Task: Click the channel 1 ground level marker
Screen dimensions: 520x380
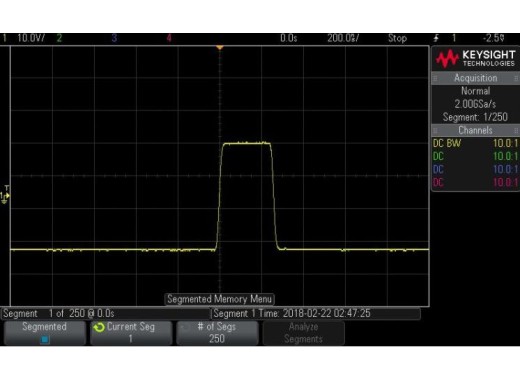Action: tap(4, 198)
